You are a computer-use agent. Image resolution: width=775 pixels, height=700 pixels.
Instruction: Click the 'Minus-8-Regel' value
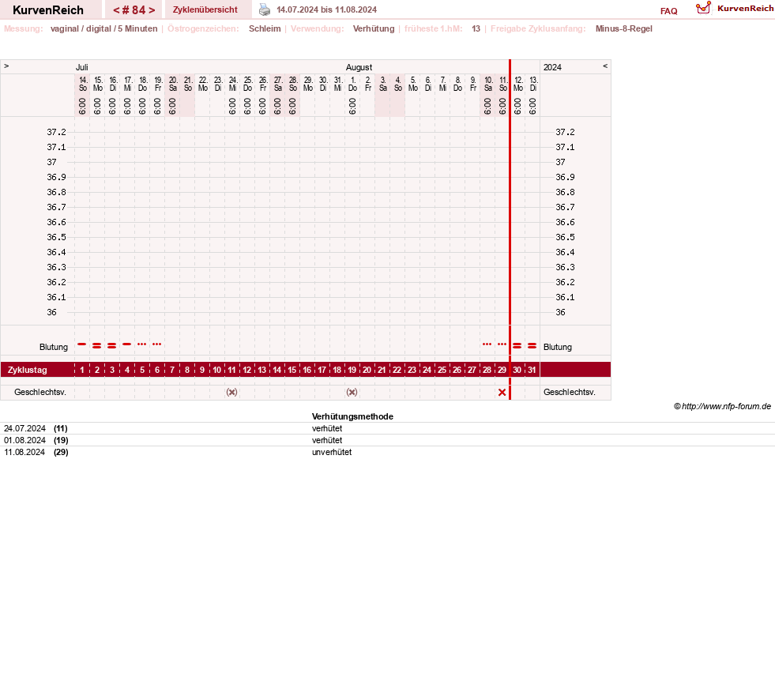[x=624, y=28]
